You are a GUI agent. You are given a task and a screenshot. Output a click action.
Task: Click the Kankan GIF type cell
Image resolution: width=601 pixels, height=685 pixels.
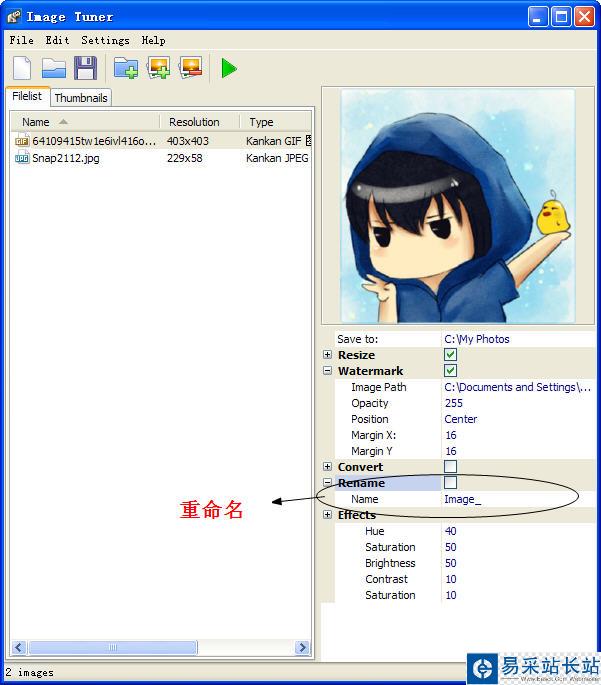pos(273,141)
